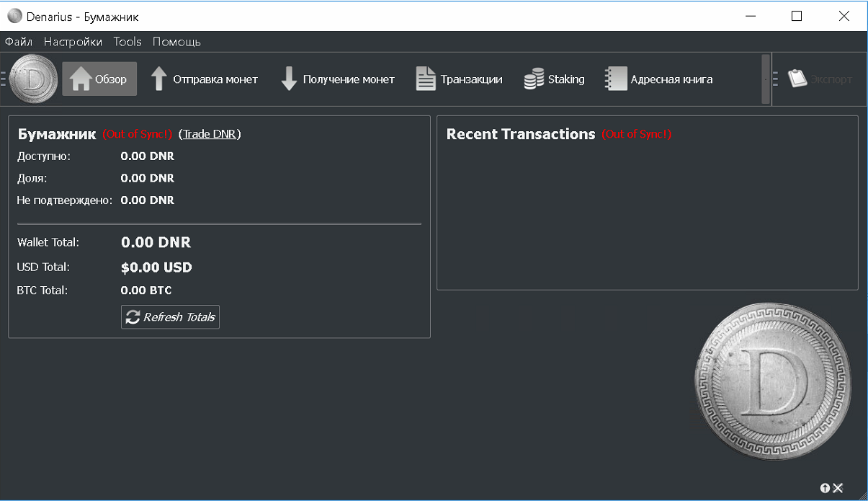Image resolution: width=868 pixels, height=501 pixels.
Task: Click the cross status icon at bottom right
Action: [838, 488]
